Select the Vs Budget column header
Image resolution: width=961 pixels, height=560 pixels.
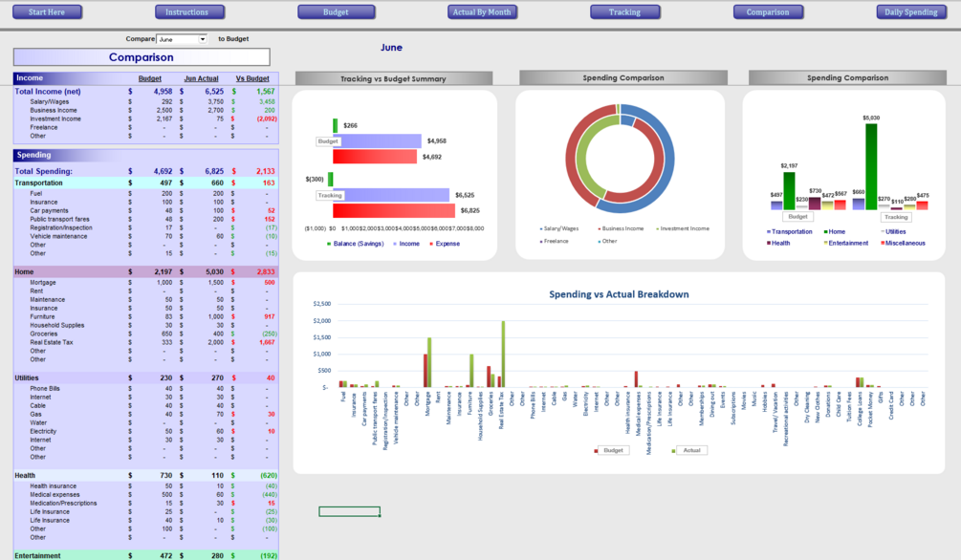252,78
